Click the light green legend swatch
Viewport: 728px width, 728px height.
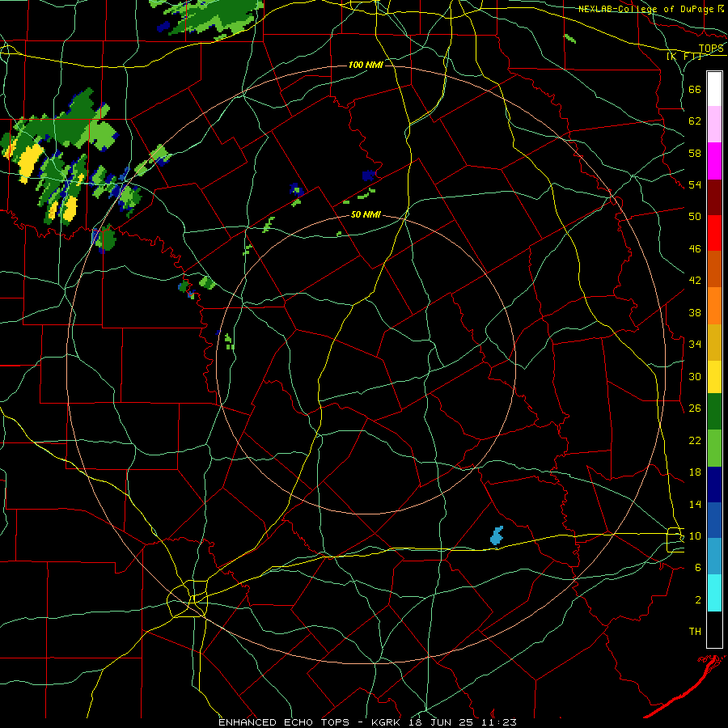[714, 448]
